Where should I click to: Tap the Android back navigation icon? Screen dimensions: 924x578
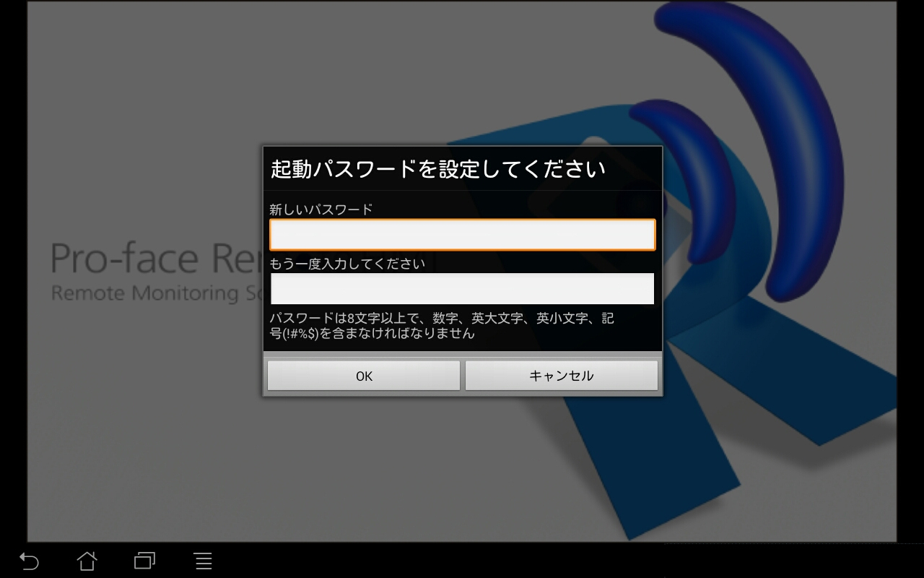coord(29,561)
